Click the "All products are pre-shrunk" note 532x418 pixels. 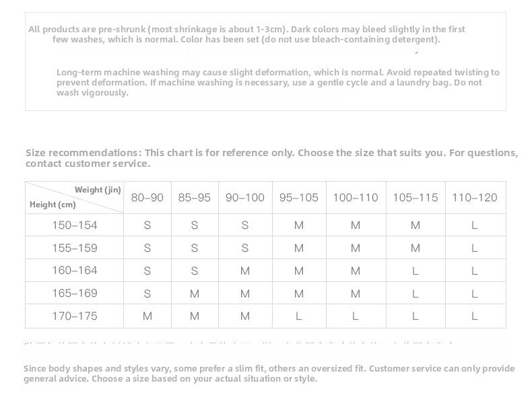(x=246, y=34)
